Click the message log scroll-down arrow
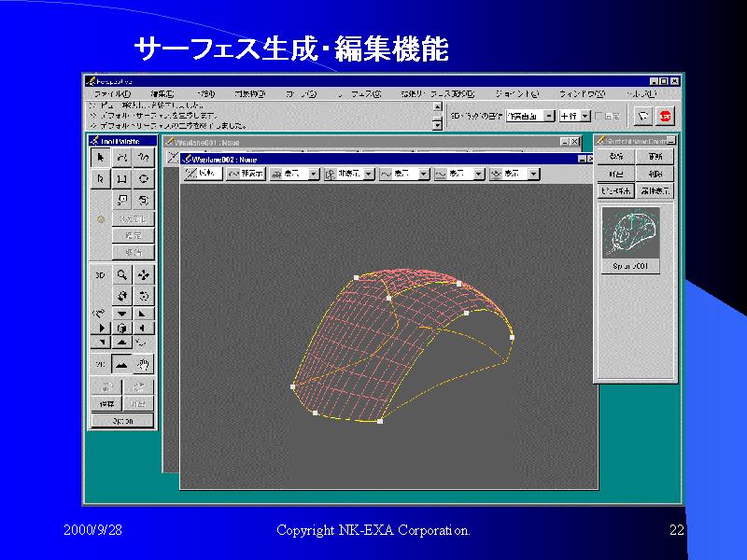 click(x=437, y=124)
